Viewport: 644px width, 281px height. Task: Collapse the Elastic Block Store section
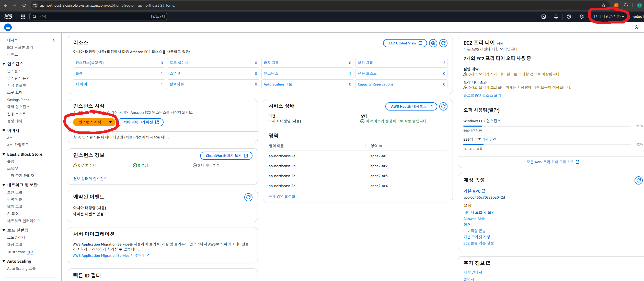[x=4, y=154]
